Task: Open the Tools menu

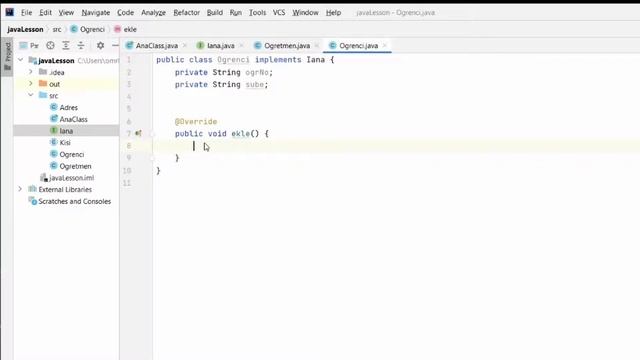Action: tap(258, 13)
